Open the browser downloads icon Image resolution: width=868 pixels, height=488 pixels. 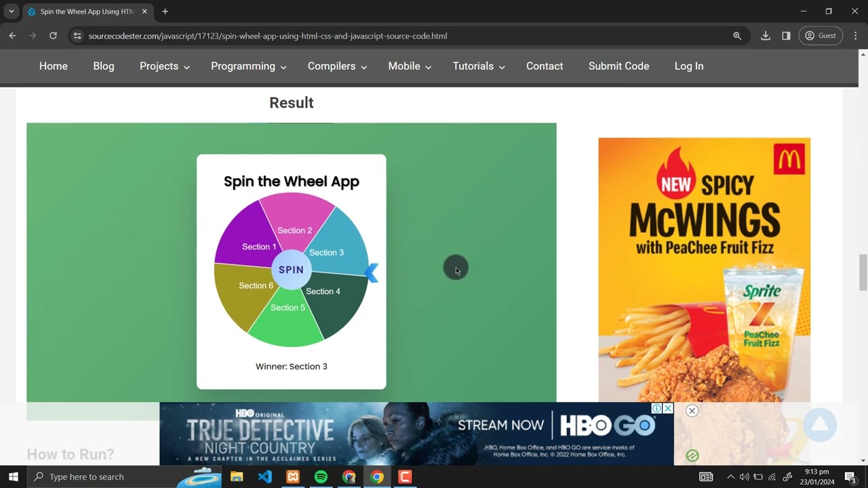[766, 36]
